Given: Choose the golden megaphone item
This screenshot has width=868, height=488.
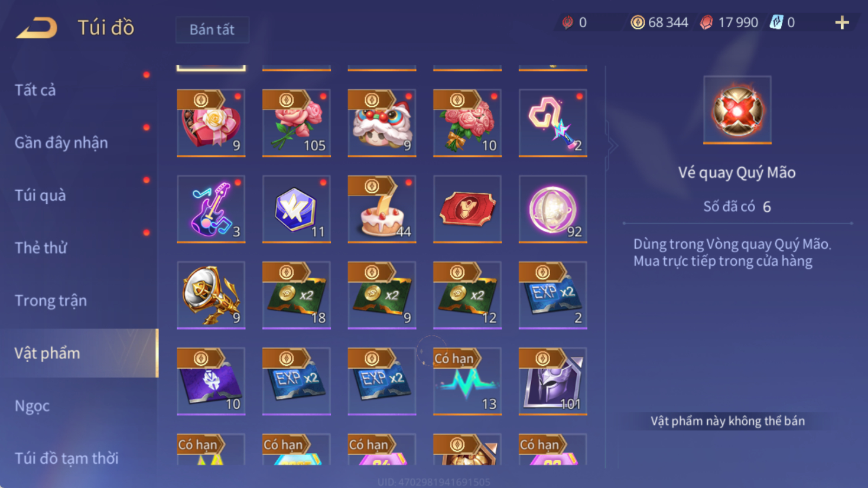Looking at the screenshot, I should point(211,295).
